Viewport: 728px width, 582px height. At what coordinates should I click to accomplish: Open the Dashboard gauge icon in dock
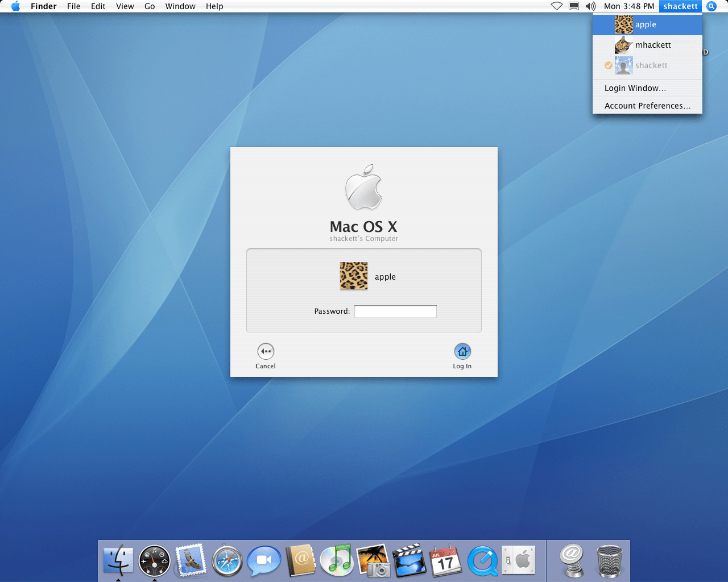click(155, 560)
